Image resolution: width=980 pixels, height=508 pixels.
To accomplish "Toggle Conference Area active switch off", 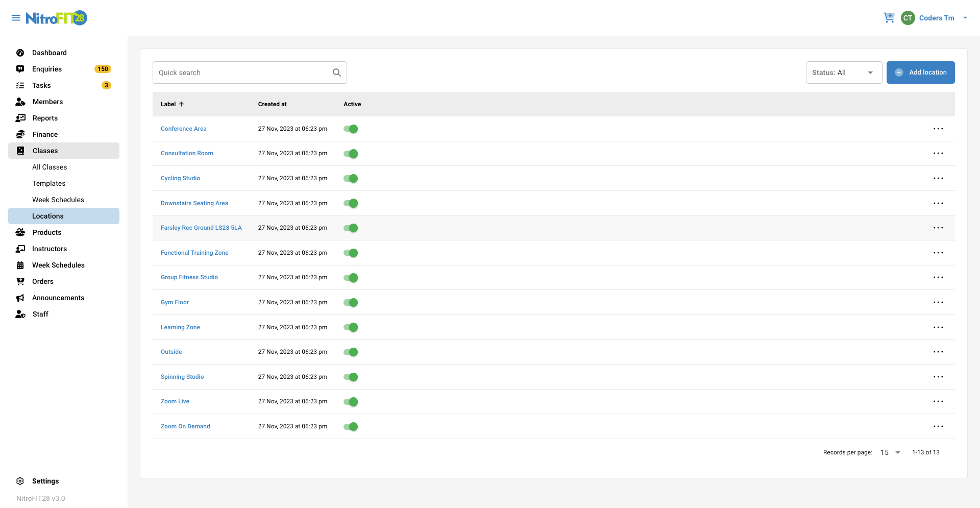I will point(351,129).
